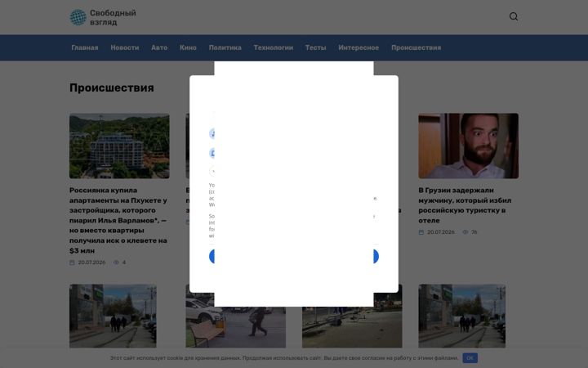Open the search magnifier icon

click(514, 16)
